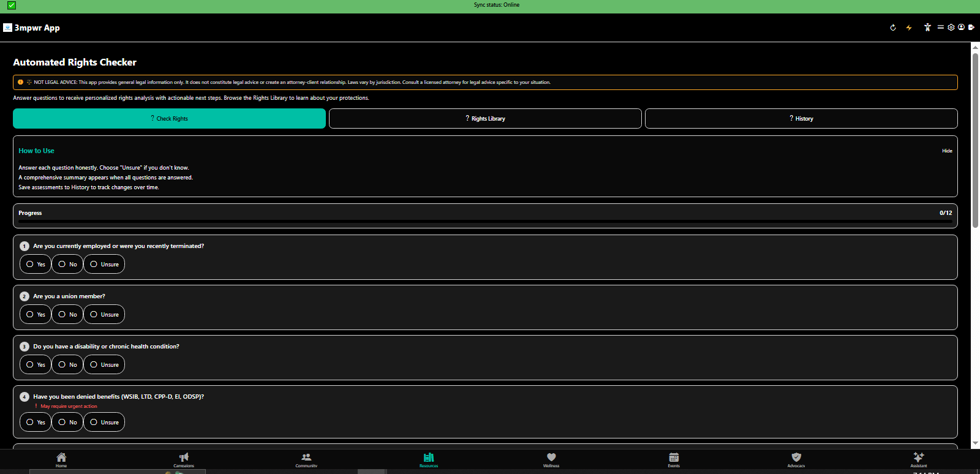Click the refresh icon in the header
This screenshot has height=474, width=980.
(x=893, y=28)
